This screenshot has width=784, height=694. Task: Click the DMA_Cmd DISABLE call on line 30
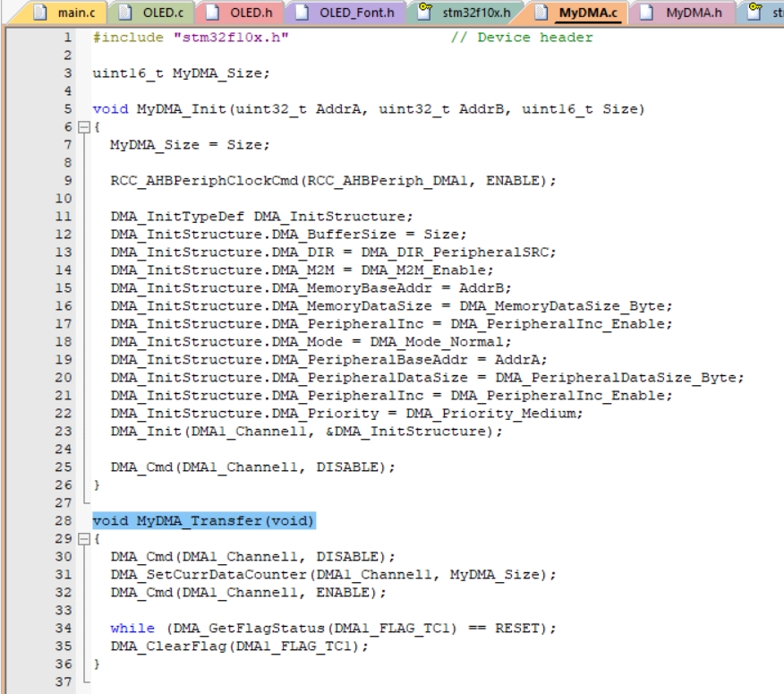[x=252, y=557]
